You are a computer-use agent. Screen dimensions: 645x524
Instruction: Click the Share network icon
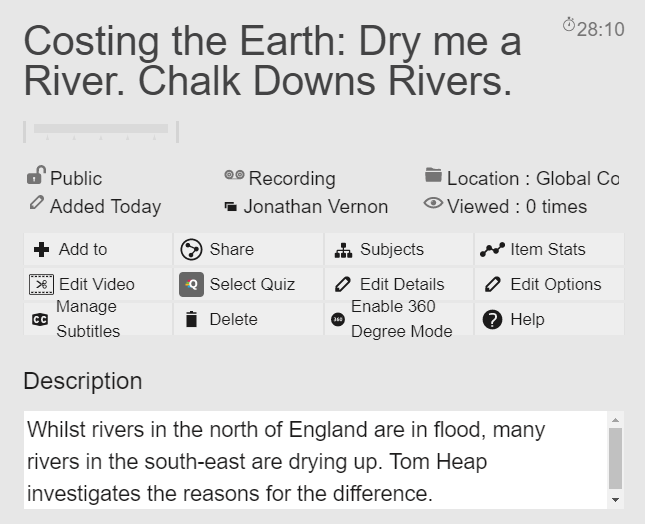point(191,250)
